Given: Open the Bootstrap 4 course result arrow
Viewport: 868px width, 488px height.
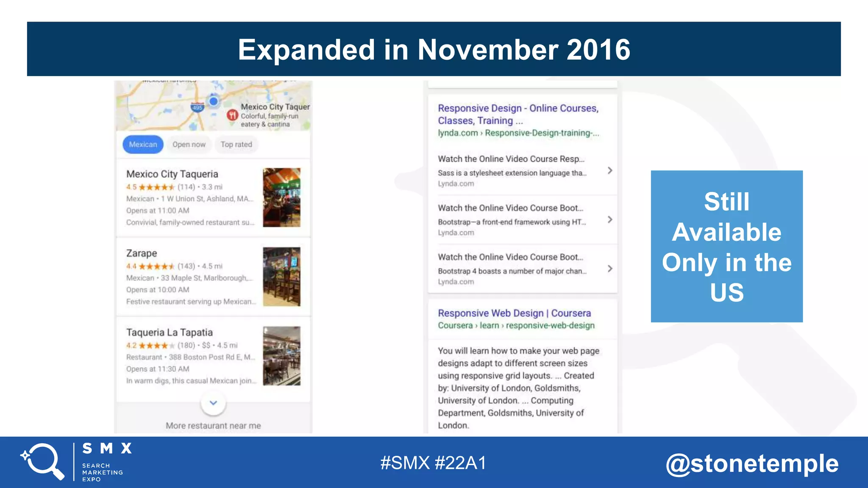Looking at the screenshot, I should (x=609, y=269).
